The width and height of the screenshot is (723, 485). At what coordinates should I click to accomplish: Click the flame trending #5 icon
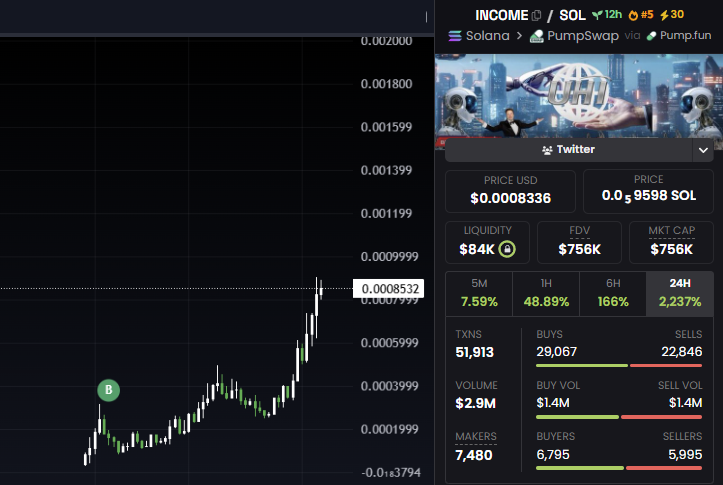[x=633, y=15]
